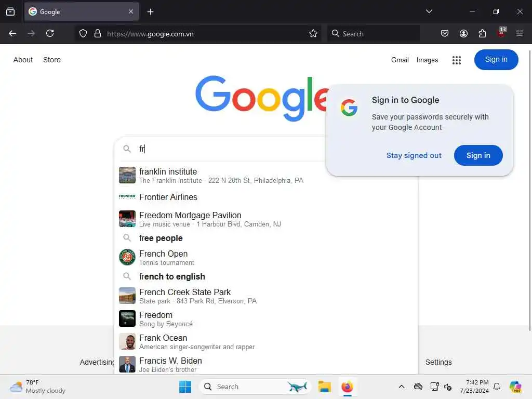Open the Windows Start button
Screen dimensions: 532x399
[185, 387]
